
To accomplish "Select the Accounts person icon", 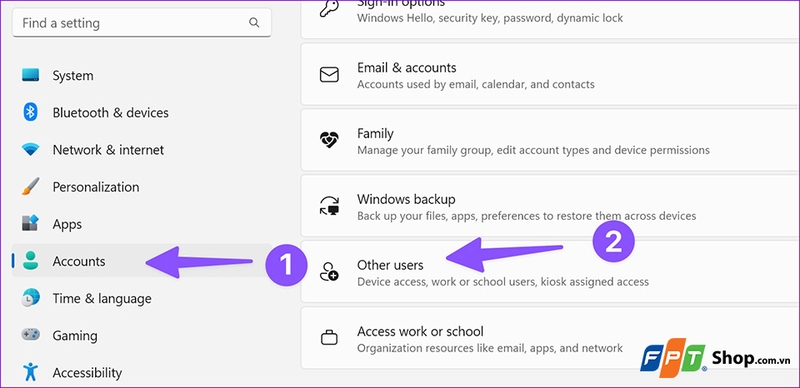I will (31, 261).
